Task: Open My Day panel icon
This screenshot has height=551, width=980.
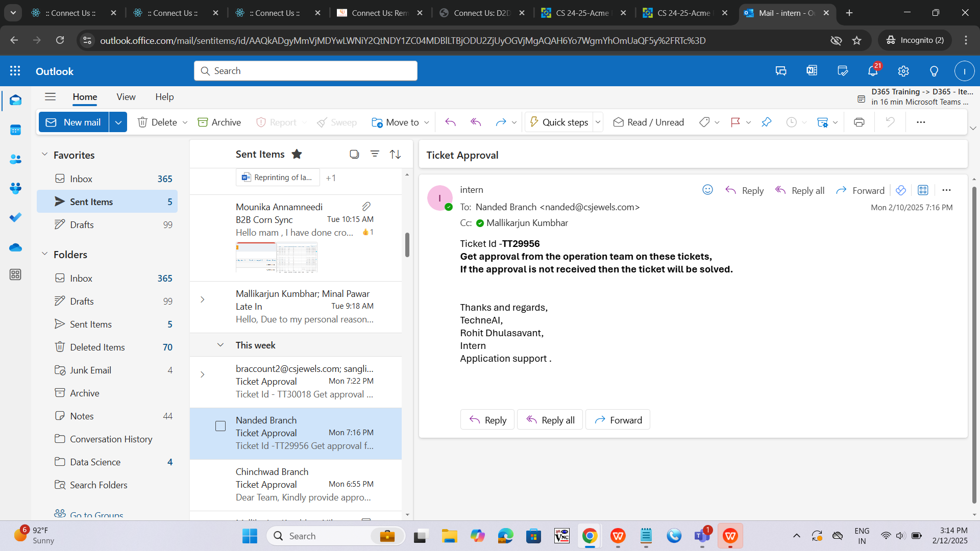Action: tap(843, 71)
